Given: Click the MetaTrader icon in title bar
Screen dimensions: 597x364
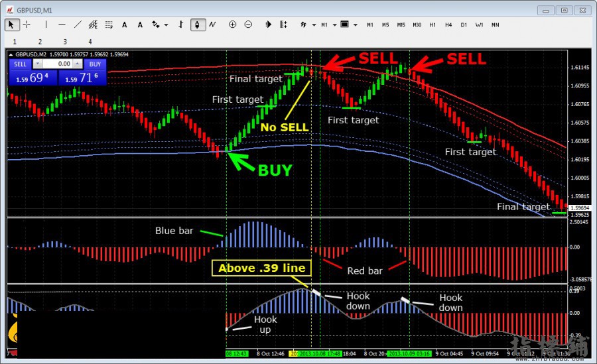Looking at the screenshot, I should tap(10, 10).
